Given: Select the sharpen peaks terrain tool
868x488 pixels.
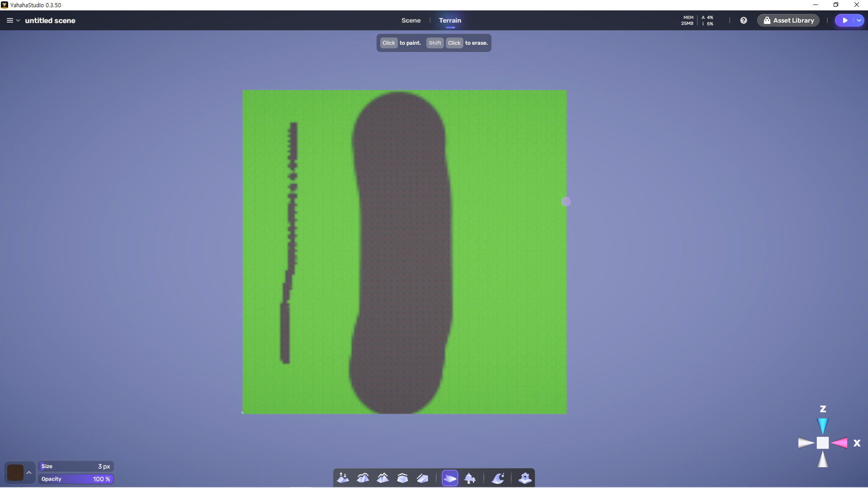Looking at the screenshot, I should 383,478.
